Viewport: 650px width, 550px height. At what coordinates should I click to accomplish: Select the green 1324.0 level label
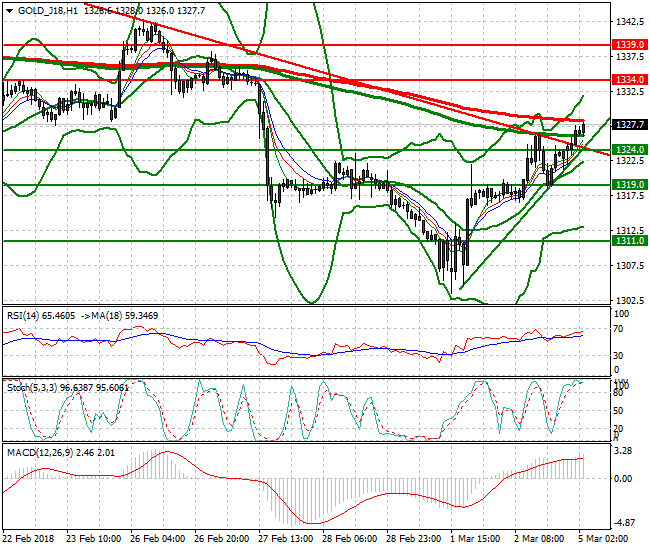click(630, 150)
